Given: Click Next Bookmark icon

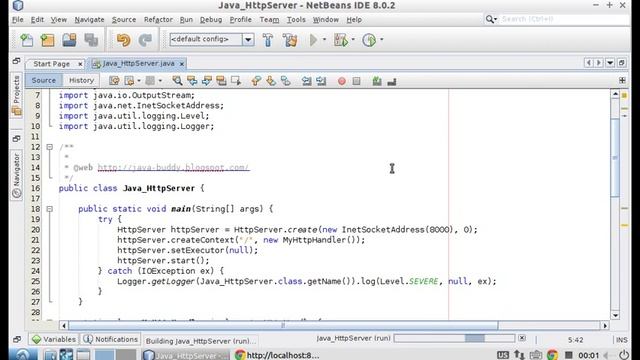Looking at the screenshot, I should (x=271, y=81).
